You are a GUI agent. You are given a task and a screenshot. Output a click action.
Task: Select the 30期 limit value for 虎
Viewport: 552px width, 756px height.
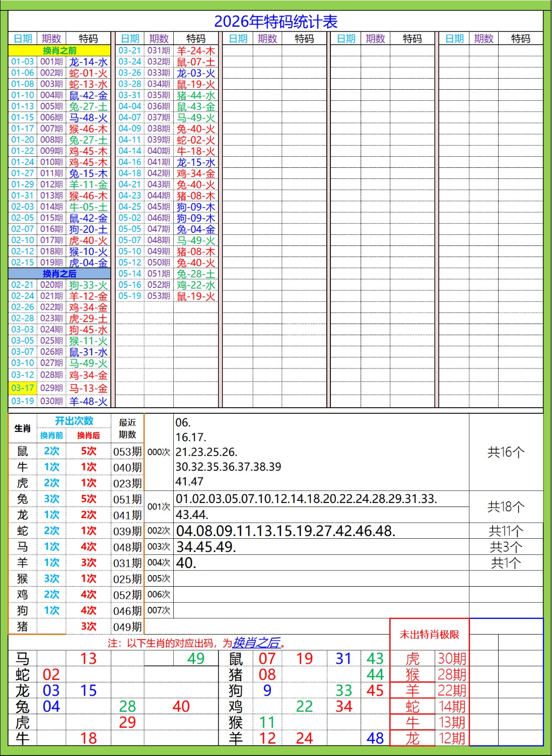tap(452, 659)
